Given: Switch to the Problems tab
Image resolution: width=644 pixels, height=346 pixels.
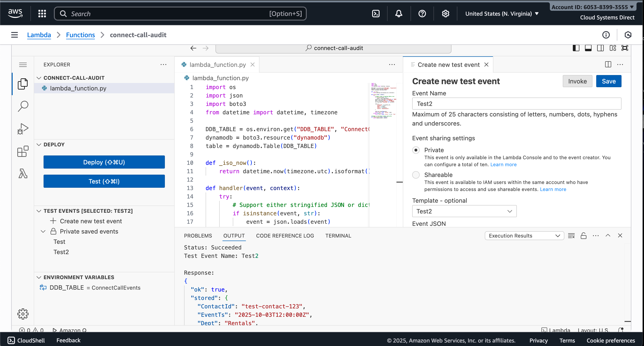Looking at the screenshot, I should [x=198, y=236].
